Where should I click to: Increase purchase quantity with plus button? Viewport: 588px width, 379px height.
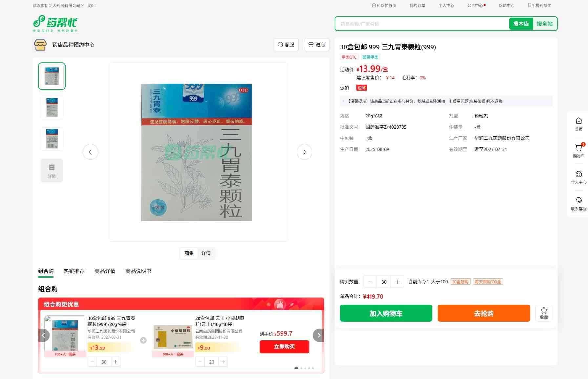(397, 282)
